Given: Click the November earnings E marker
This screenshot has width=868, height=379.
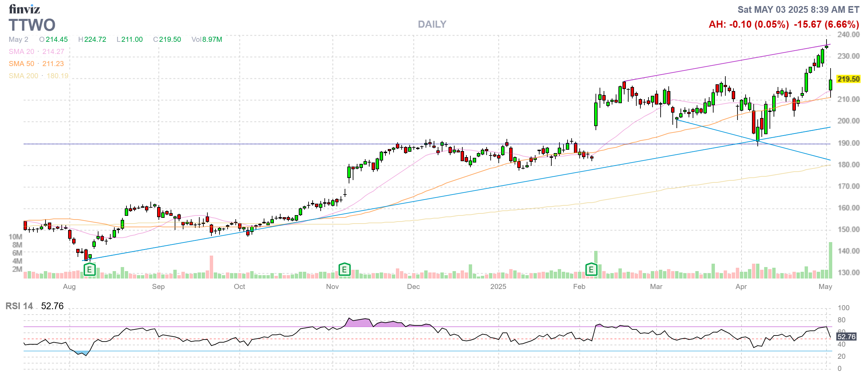Looking at the screenshot, I should click(x=344, y=270).
